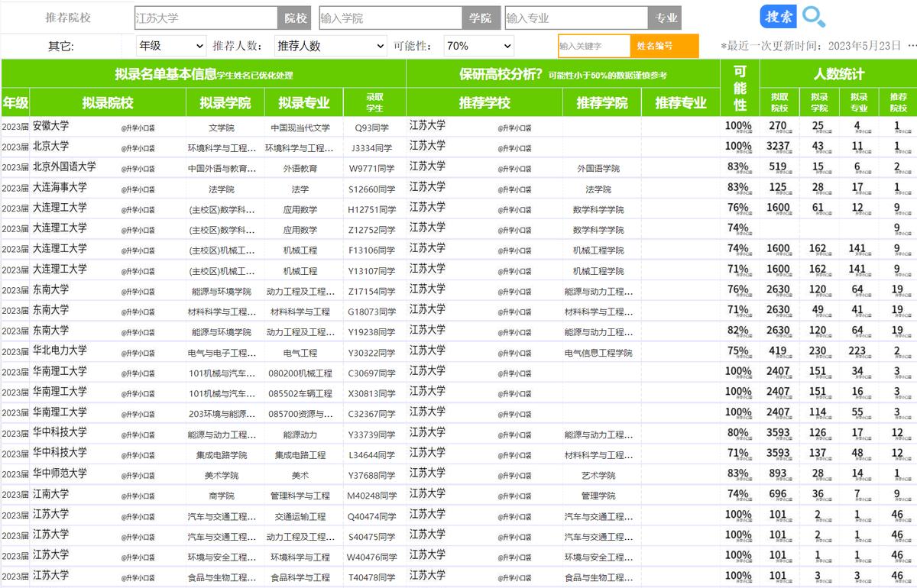Click the blue magnifier search icon
Image resolution: width=917 pixels, height=588 pixels.
[815, 16]
